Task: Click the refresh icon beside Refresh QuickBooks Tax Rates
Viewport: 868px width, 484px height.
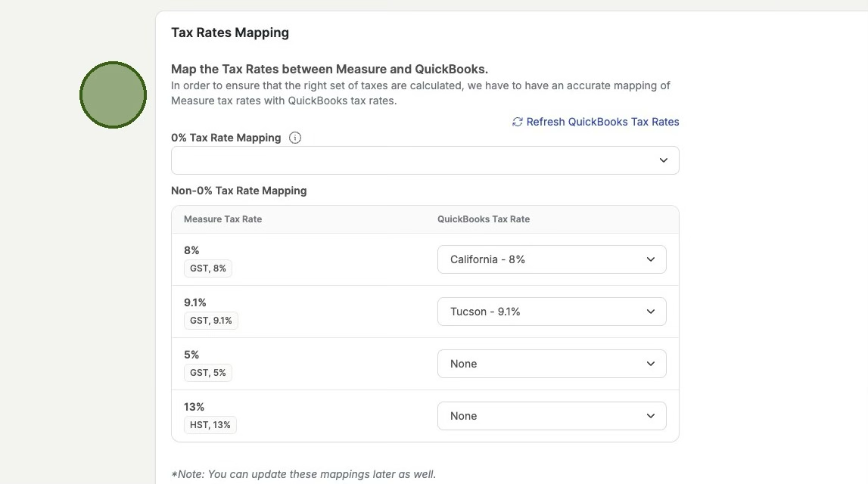Action: pyautogui.click(x=518, y=122)
